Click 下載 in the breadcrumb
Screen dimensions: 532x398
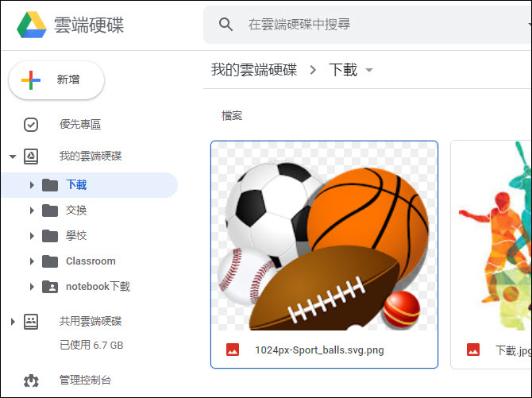point(343,70)
